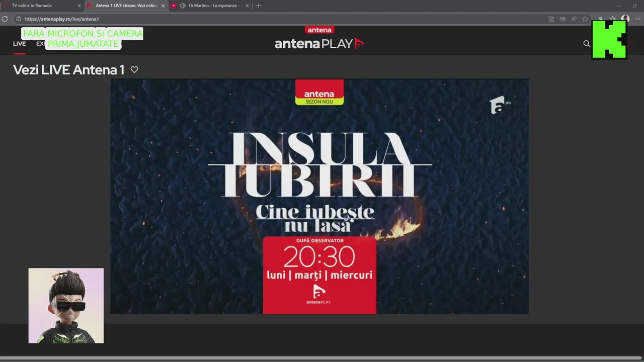Open the browser profile avatar
644x362 pixels.
click(625, 19)
